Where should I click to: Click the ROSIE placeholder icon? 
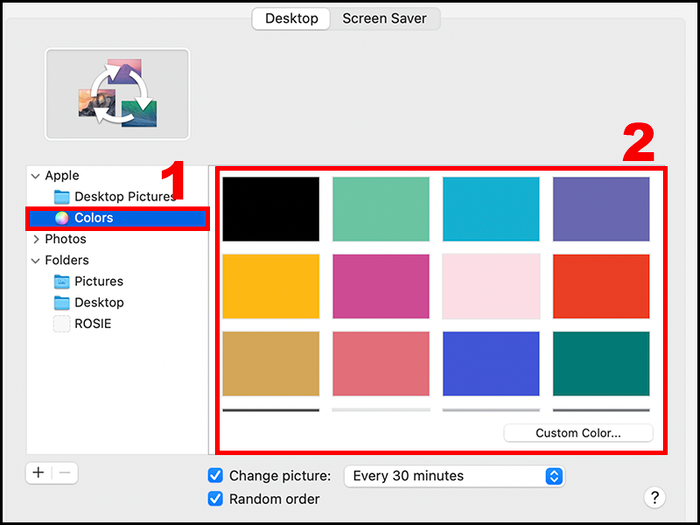click(62, 324)
